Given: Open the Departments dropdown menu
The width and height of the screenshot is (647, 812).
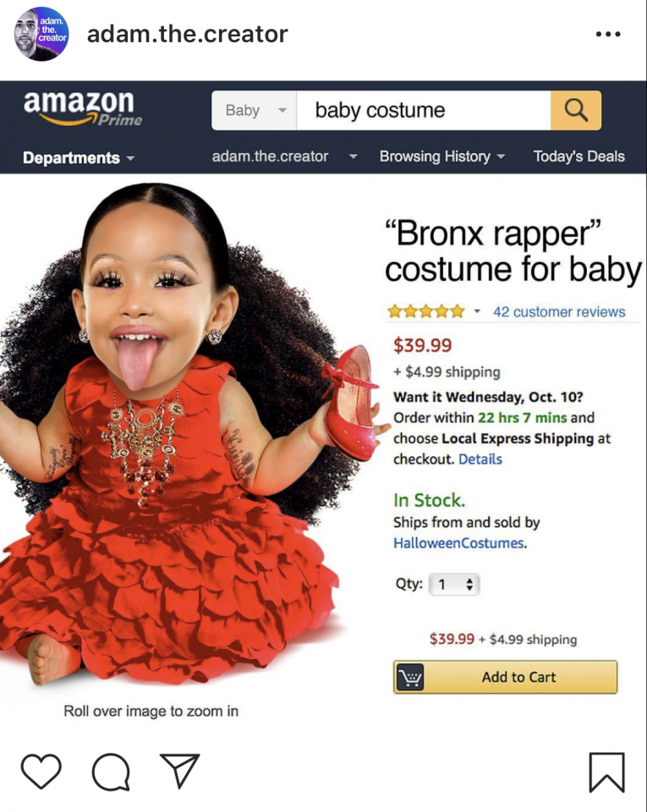Looking at the screenshot, I should click(78, 157).
